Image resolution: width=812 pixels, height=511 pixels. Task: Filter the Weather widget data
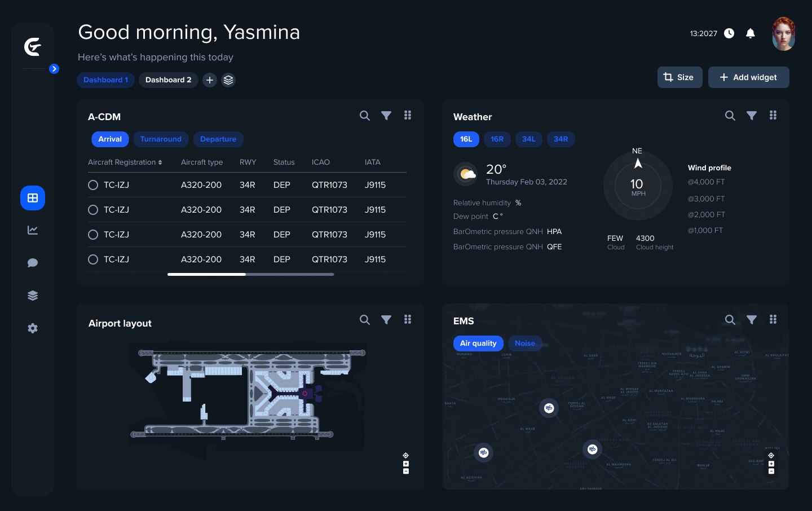pos(751,116)
